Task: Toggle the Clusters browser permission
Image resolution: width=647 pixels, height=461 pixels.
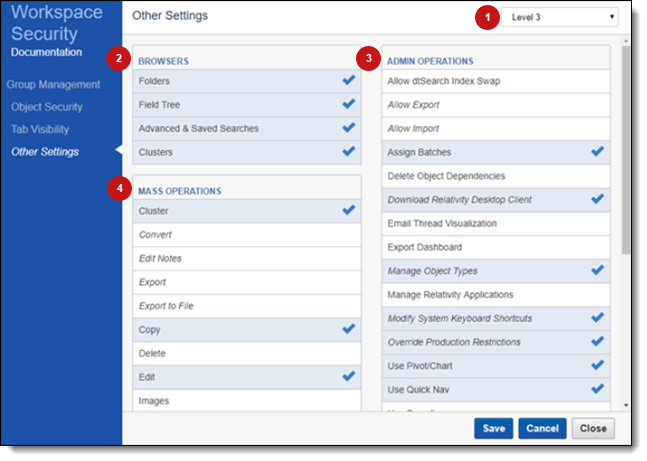Action: coord(247,152)
